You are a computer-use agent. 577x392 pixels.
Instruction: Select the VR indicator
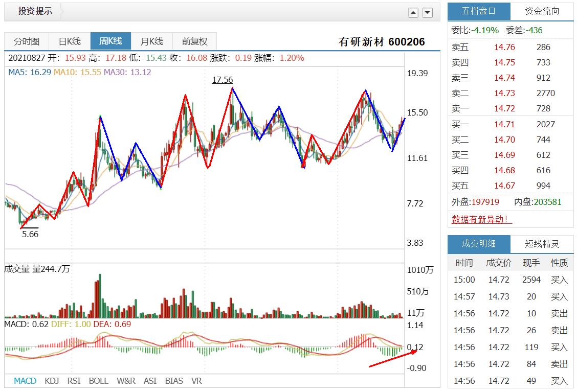click(x=196, y=381)
